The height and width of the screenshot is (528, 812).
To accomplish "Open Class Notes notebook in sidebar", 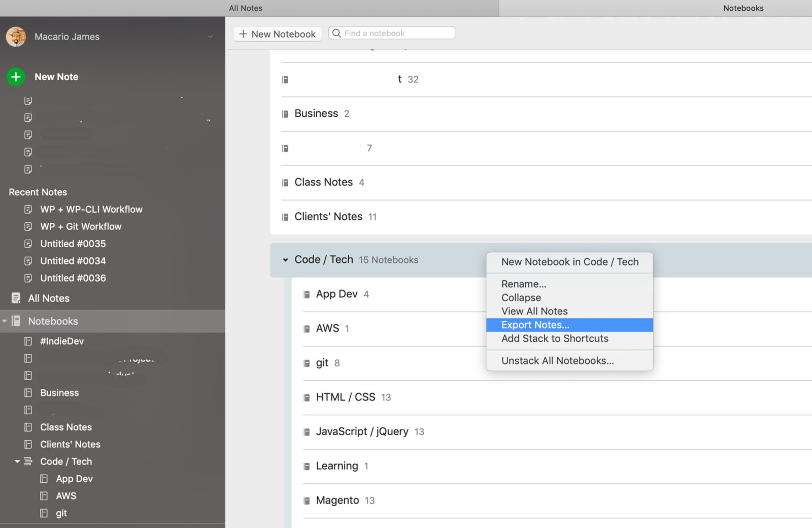I will pyautogui.click(x=66, y=427).
